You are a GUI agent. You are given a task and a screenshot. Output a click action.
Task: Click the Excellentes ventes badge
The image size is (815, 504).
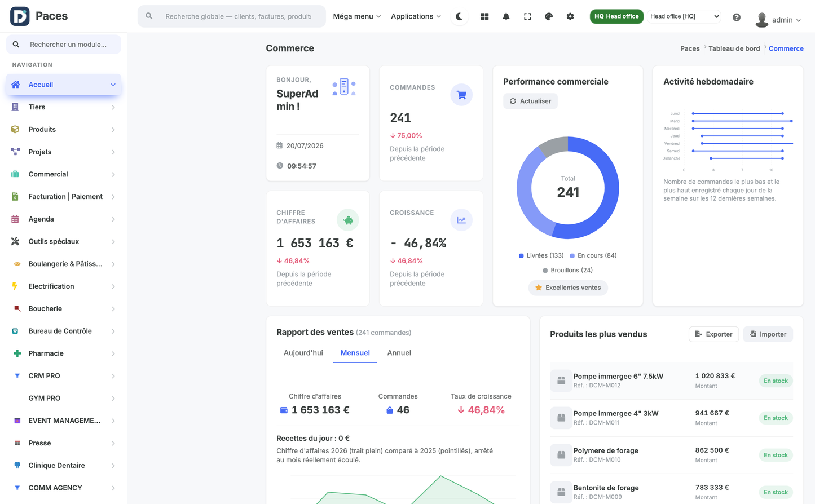coord(568,288)
